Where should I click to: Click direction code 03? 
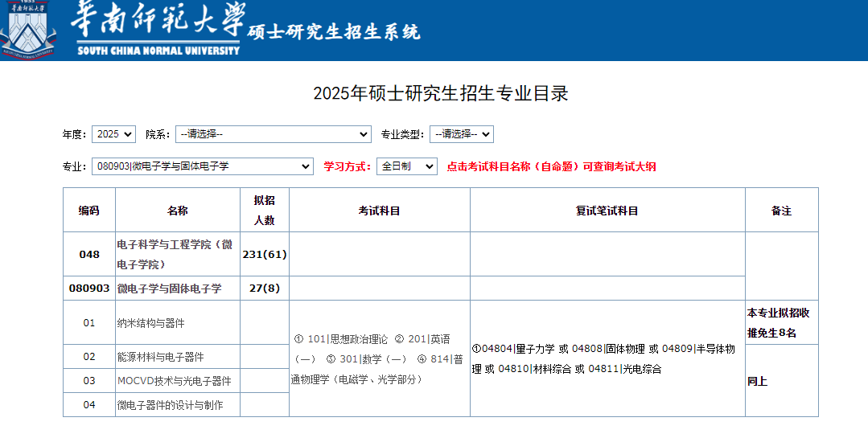coord(89,380)
